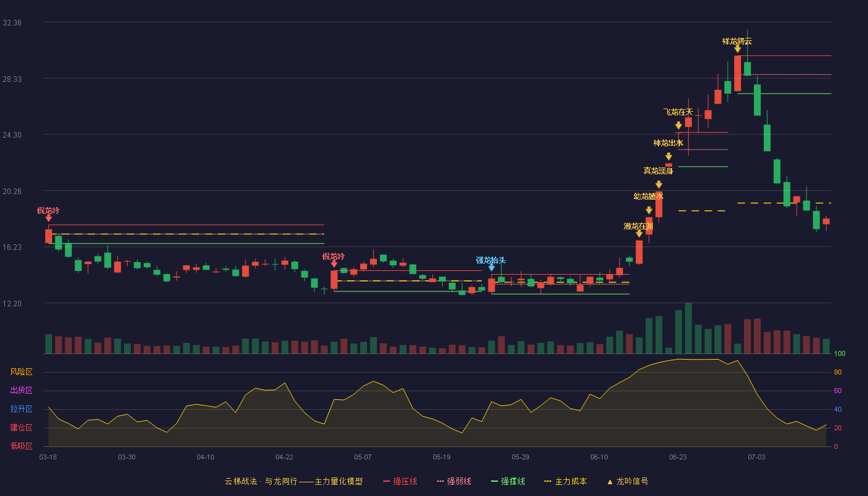Screen dimensions: 868x496
Task: Click the orange 80 indicator axis label
Action: 837,372
